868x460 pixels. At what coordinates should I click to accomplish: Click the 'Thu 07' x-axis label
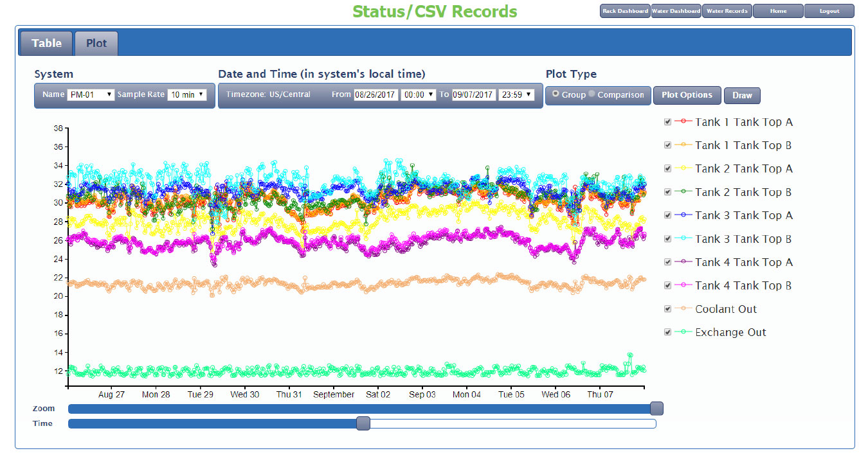coord(599,394)
